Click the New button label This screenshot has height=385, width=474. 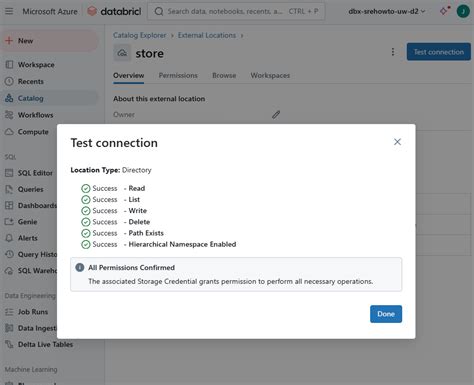26,41
